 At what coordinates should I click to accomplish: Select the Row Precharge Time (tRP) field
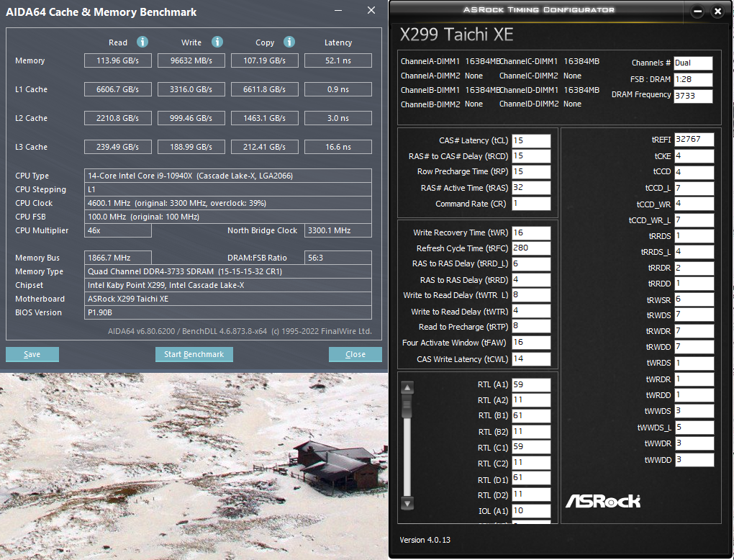click(x=531, y=171)
